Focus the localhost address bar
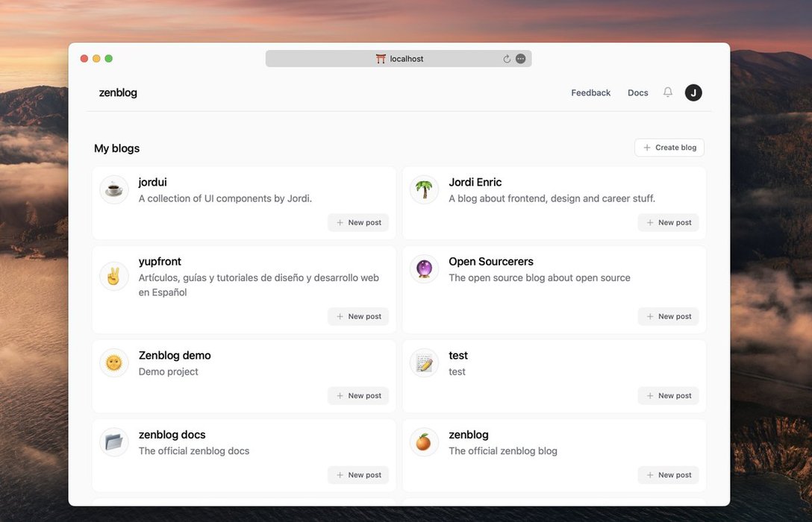The width and height of the screenshot is (812, 522). point(407,59)
